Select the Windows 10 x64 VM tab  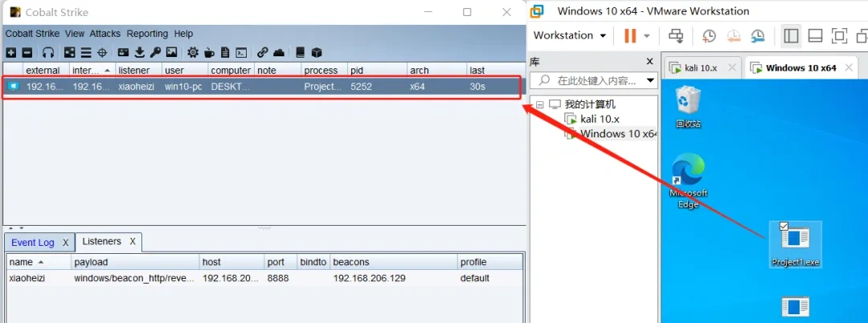[x=801, y=68]
